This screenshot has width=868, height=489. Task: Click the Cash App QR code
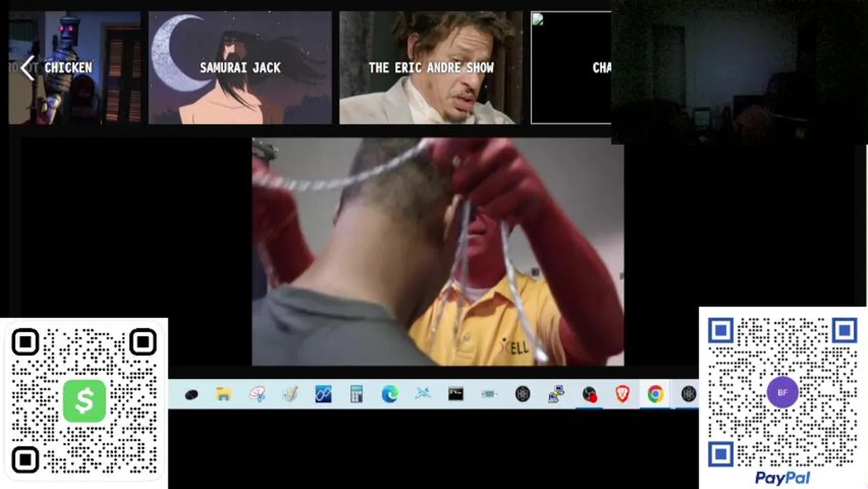point(84,401)
